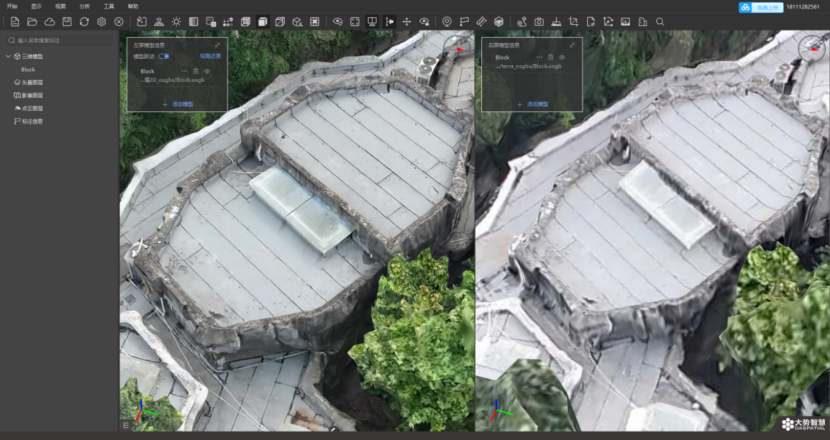The height and width of the screenshot is (440, 830).
Task: Collapse the right screen model info panel
Action: 572,45
